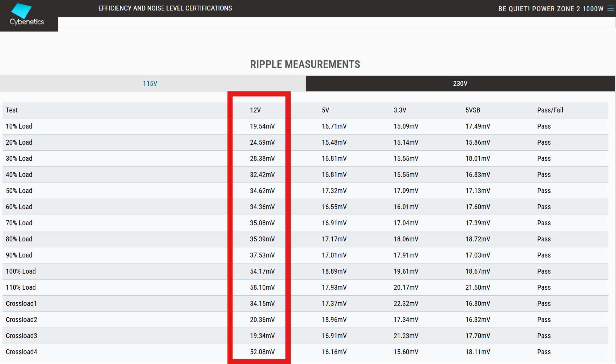This screenshot has height=364, width=616.
Task: Select the 5V value '17.32mV'
Action: coord(334,191)
